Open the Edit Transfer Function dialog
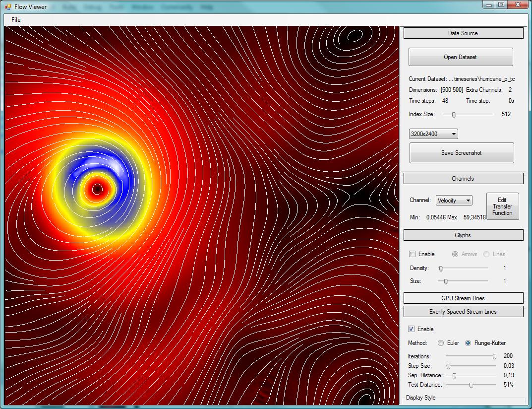Viewport: 532px width, 409px height. [x=502, y=206]
